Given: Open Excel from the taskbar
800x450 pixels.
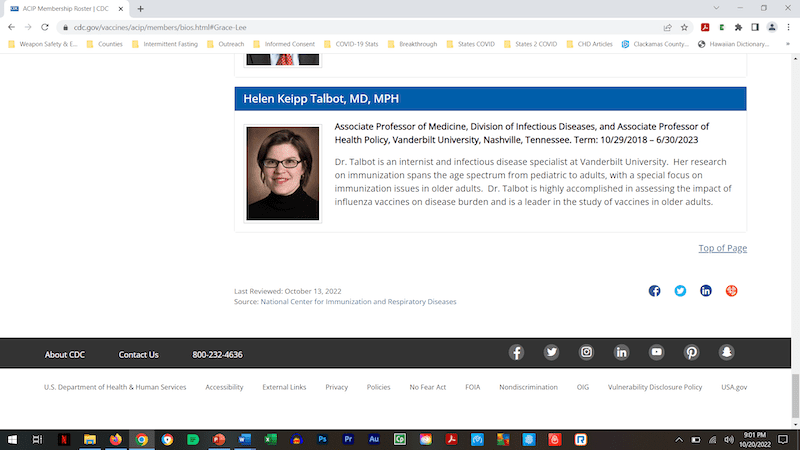Looking at the screenshot, I should [270, 439].
